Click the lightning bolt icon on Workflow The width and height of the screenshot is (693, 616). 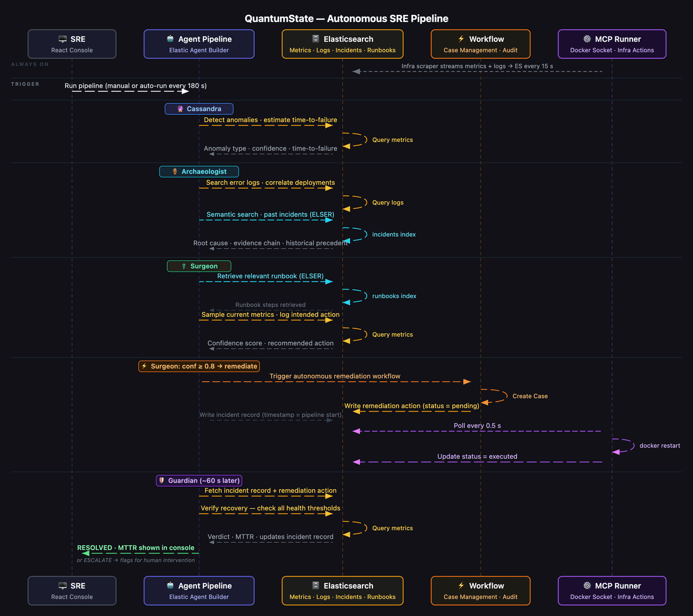pos(460,38)
